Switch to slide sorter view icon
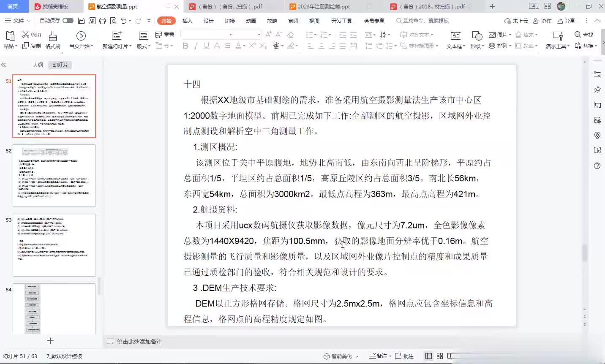The image size is (605, 364). [439, 356]
